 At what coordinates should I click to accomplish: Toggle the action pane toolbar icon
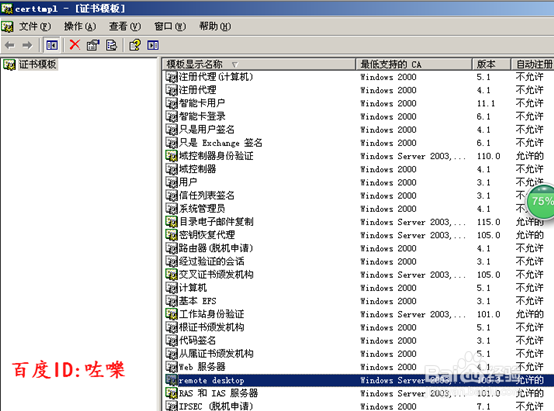[153, 45]
